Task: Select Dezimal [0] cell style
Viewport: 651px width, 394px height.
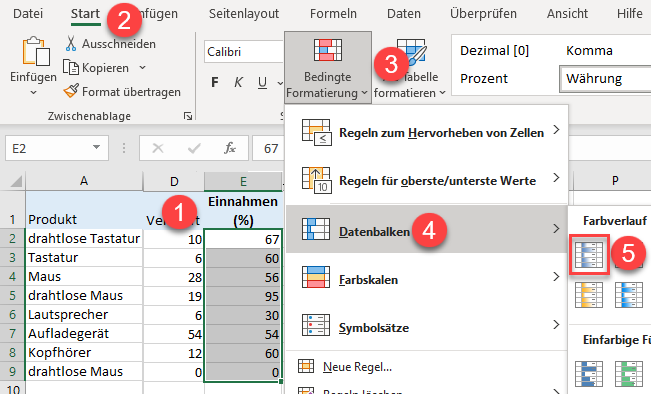Action: [494, 51]
